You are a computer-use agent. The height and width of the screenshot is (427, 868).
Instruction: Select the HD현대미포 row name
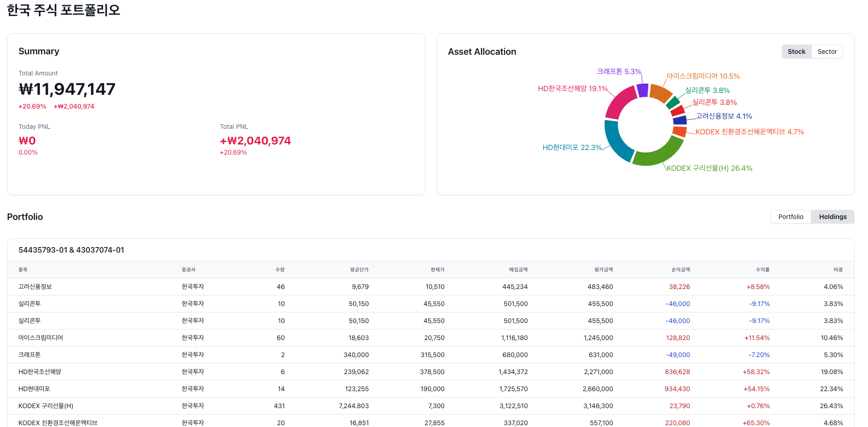[x=34, y=389]
